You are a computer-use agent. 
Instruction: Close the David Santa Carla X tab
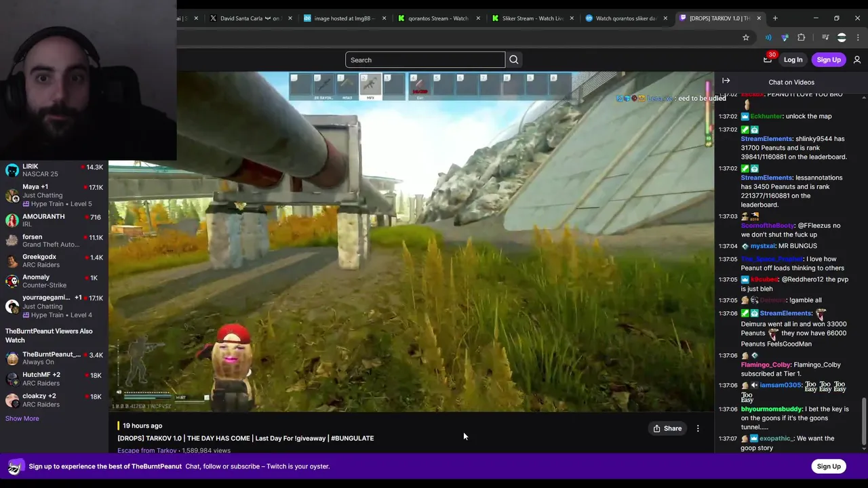pyautogui.click(x=290, y=18)
